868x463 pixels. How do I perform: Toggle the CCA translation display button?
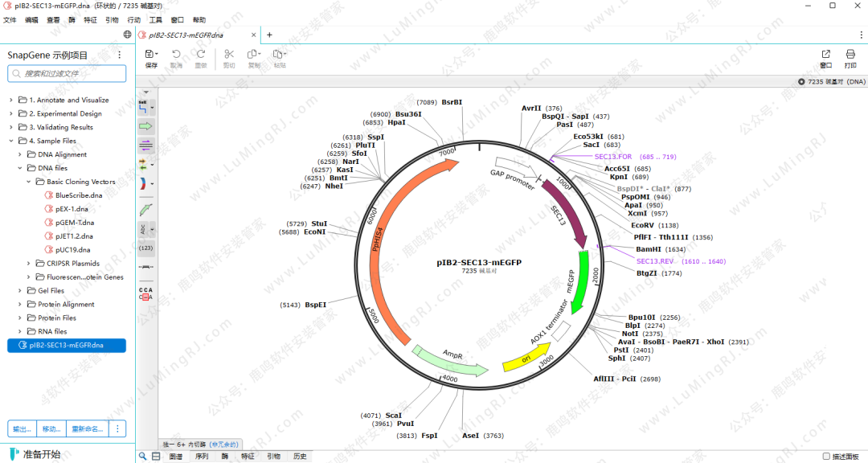click(145, 293)
